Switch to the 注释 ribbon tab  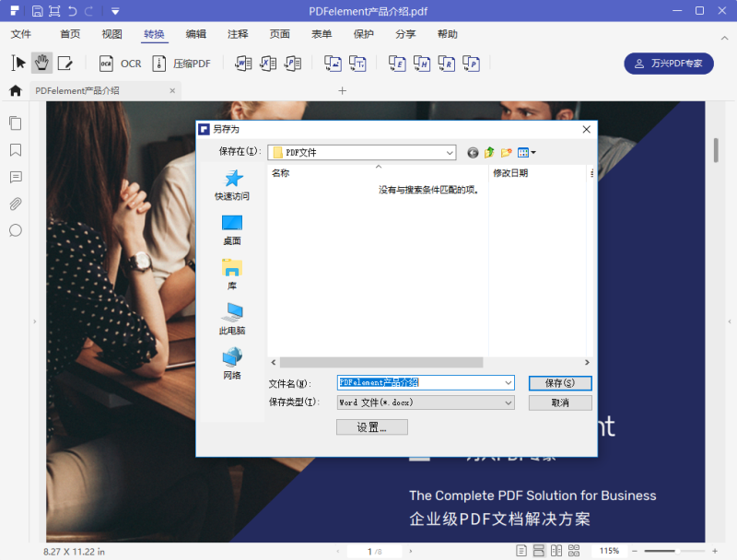point(237,34)
